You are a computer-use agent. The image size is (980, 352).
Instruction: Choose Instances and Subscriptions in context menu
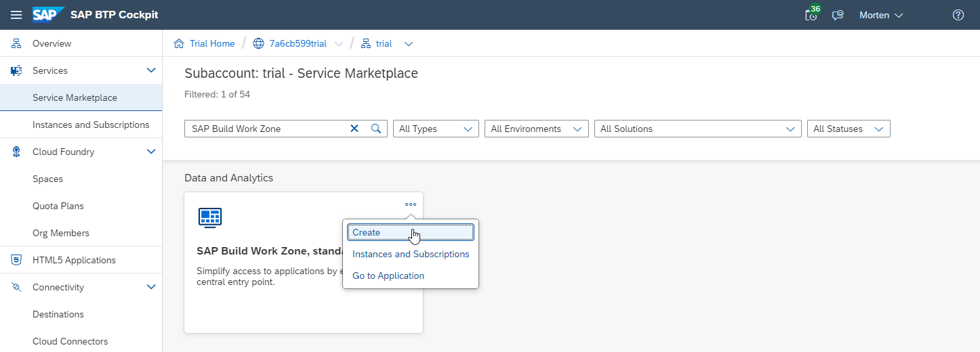(411, 254)
